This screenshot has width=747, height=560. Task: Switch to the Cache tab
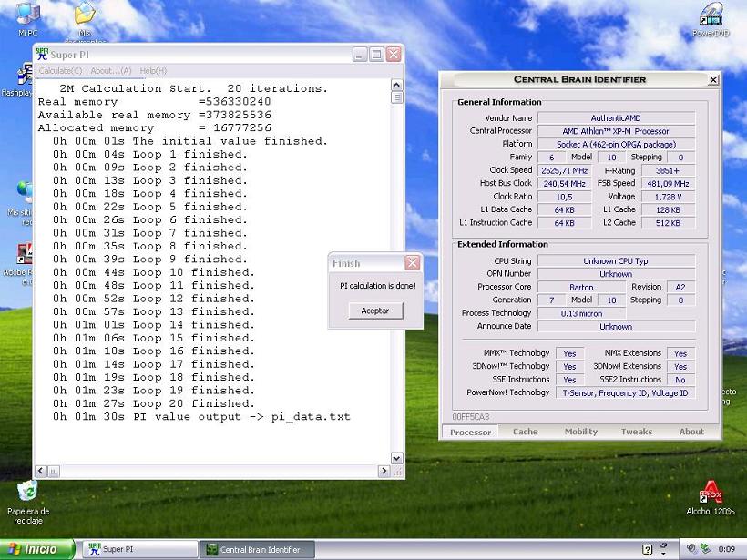point(525,432)
